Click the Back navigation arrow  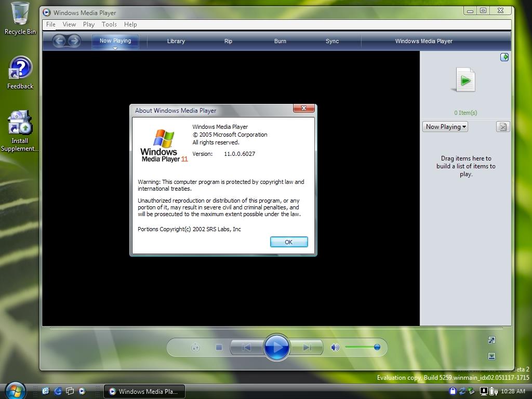coord(59,41)
